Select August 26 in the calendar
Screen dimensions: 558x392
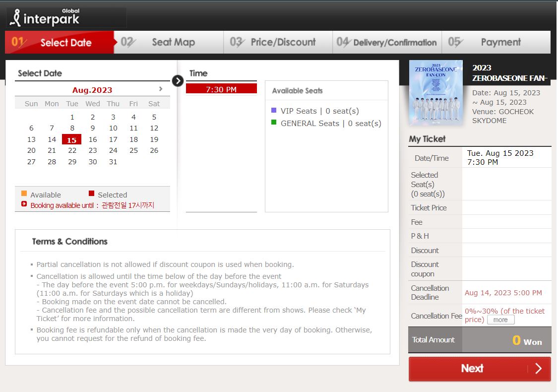pyautogui.click(x=154, y=151)
